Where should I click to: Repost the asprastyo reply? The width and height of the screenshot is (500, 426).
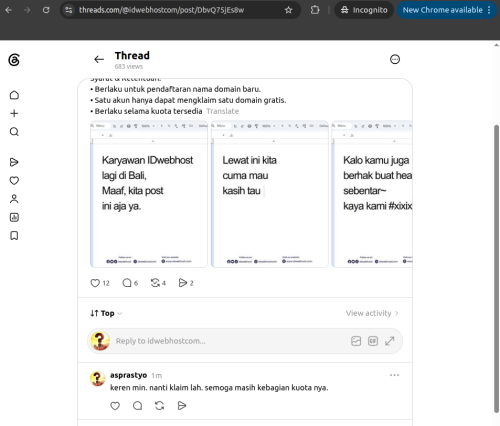coord(160,406)
